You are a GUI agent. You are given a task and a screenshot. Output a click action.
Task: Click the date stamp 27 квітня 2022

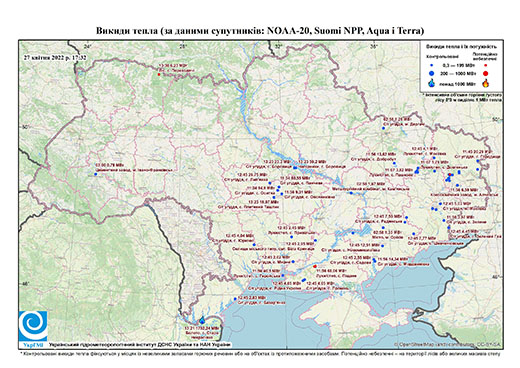tap(55, 57)
